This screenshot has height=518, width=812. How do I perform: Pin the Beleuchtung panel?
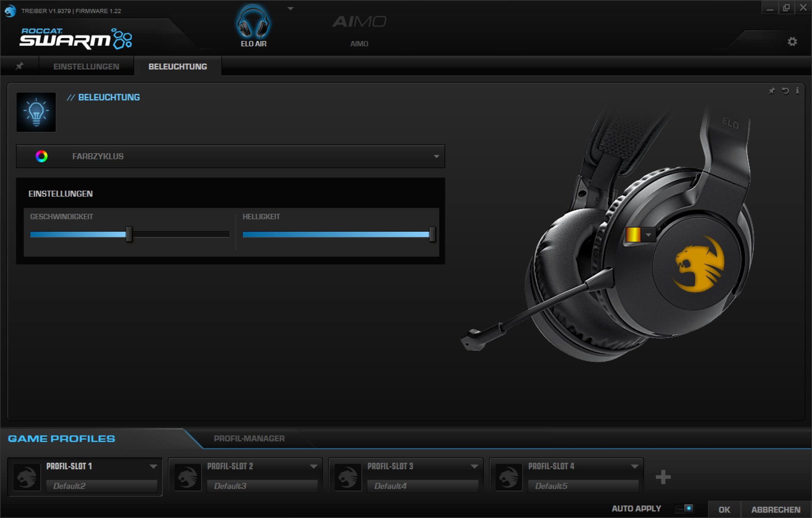click(x=771, y=91)
